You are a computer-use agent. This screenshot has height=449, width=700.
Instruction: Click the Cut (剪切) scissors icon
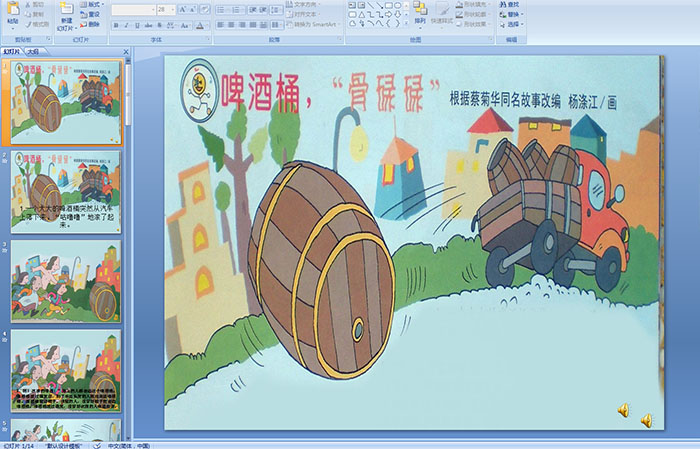click(x=28, y=5)
